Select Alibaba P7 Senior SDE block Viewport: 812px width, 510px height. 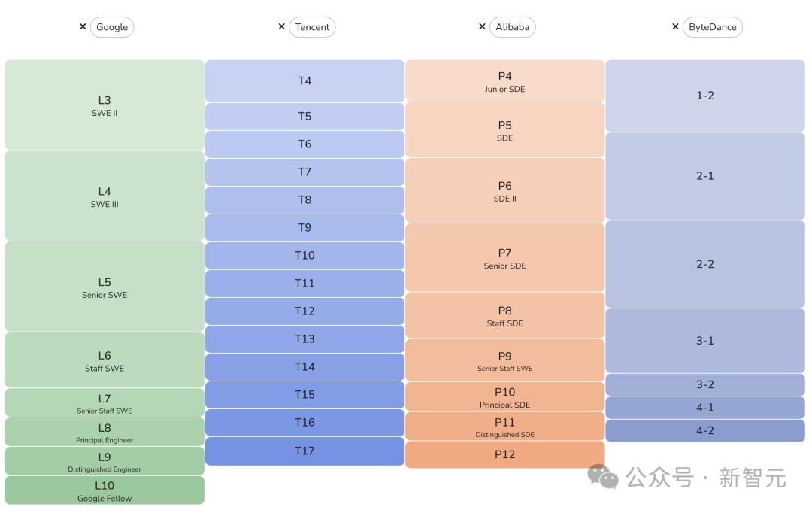504,258
